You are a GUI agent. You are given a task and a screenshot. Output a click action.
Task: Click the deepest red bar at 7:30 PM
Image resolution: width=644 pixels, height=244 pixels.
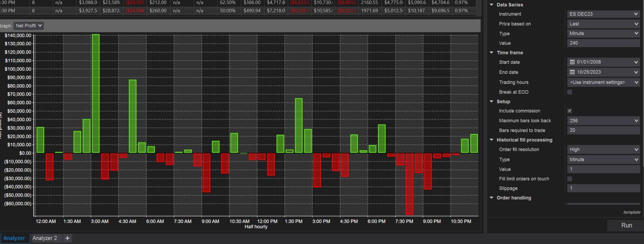[x=409, y=184]
